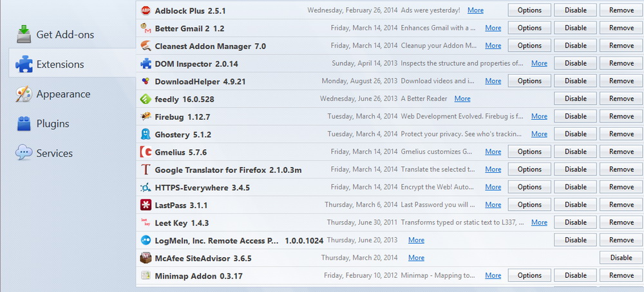Click the Gmelius extension icon
The image size is (644, 292).
pyautogui.click(x=146, y=151)
